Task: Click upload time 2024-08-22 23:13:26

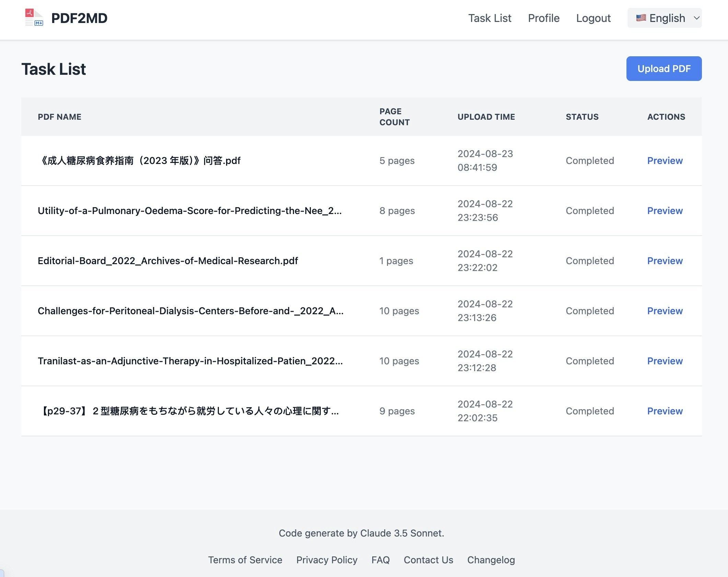Action: 485,311
